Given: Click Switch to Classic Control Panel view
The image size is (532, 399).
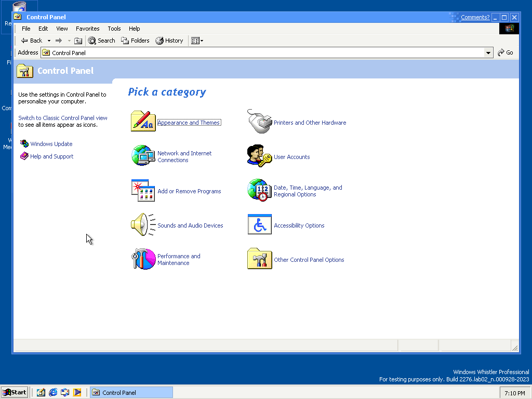Looking at the screenshot, I should [63, 118].
